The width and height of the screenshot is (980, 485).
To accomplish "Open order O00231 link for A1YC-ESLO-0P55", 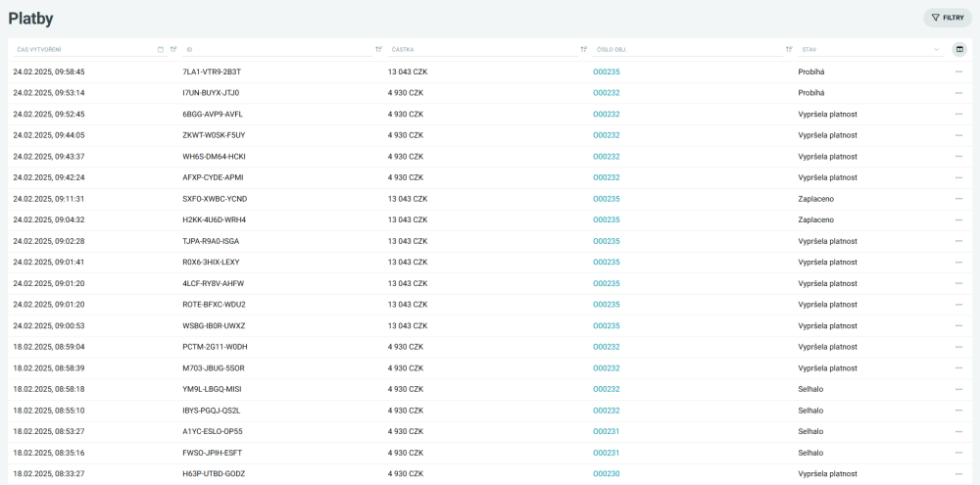I will pos(607,431).
